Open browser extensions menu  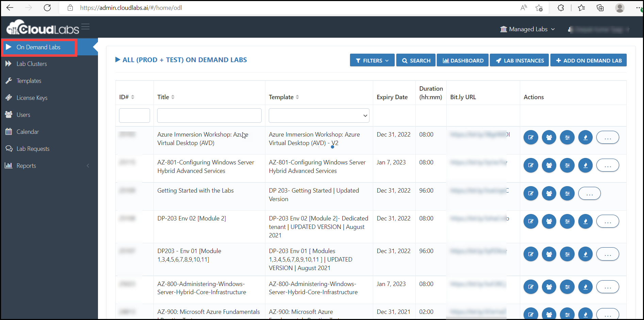[x=561, y=8]
